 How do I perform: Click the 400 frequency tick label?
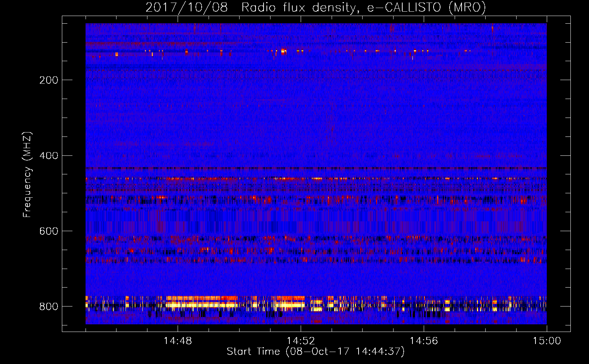(49, 156)
